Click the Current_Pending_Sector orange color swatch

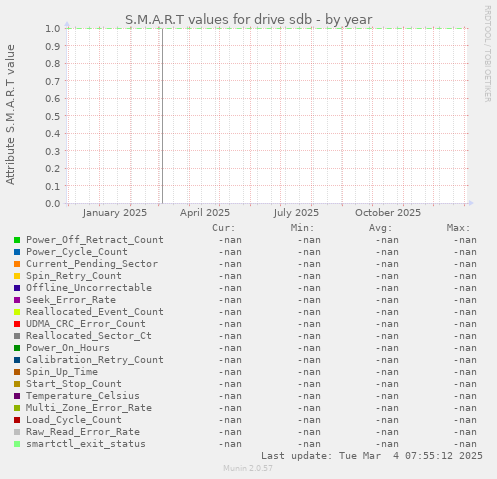(x=17, y=264)
